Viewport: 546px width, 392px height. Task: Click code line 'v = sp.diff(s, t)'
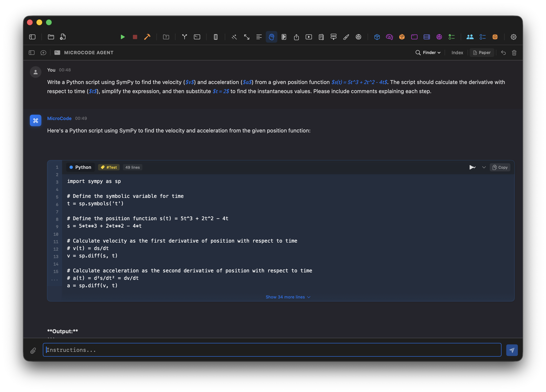click(92, 256)
